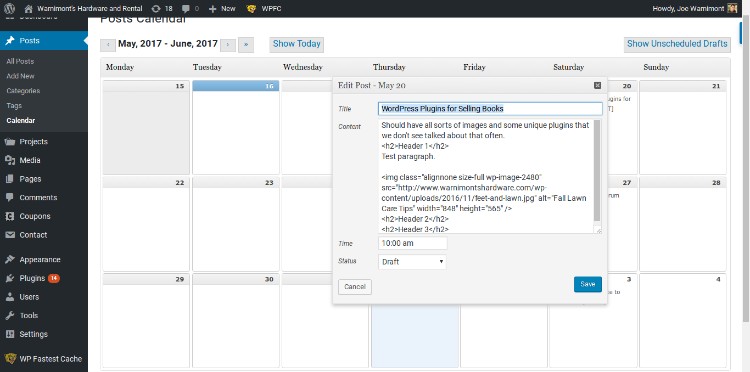Image resolution: width=750 pixels, height=372 pixels.
Task: Click the Coupons icon in sidebar
Action: [x=10, y=216]
